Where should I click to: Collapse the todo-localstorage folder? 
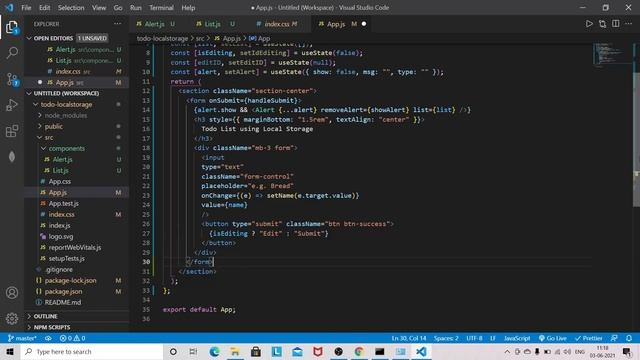36,104
